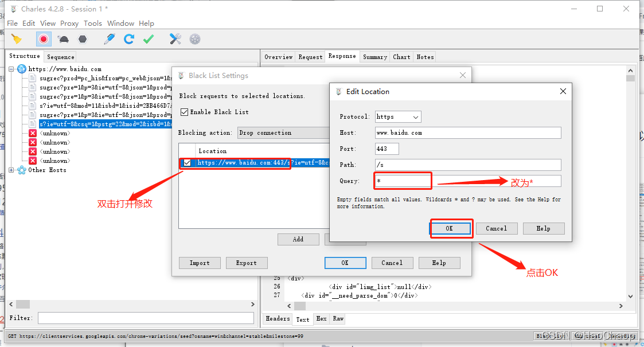Open the Window menu
644x347 pixels.
pyautogui.click(x=121, y=24)
